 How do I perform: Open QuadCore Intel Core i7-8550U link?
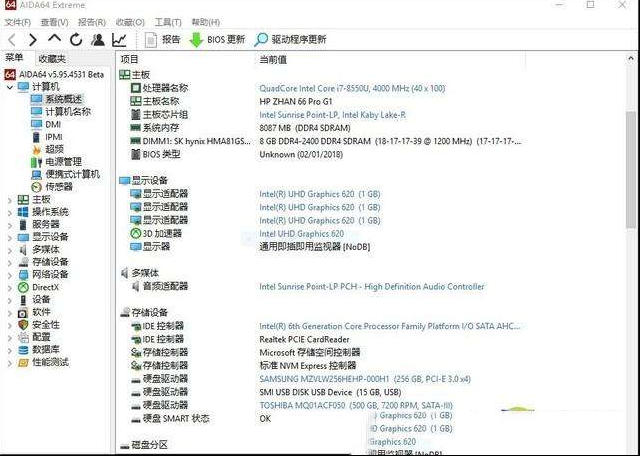pos(352,88)
